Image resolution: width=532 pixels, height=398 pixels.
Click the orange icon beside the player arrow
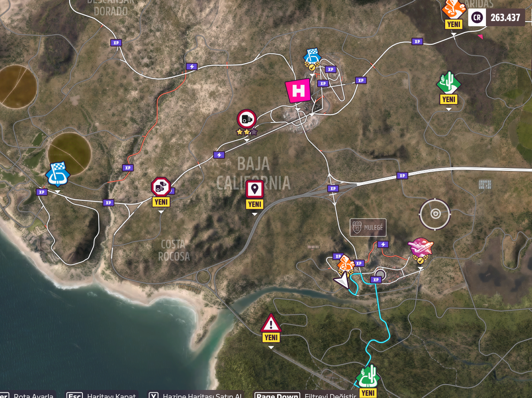(346, 264)
